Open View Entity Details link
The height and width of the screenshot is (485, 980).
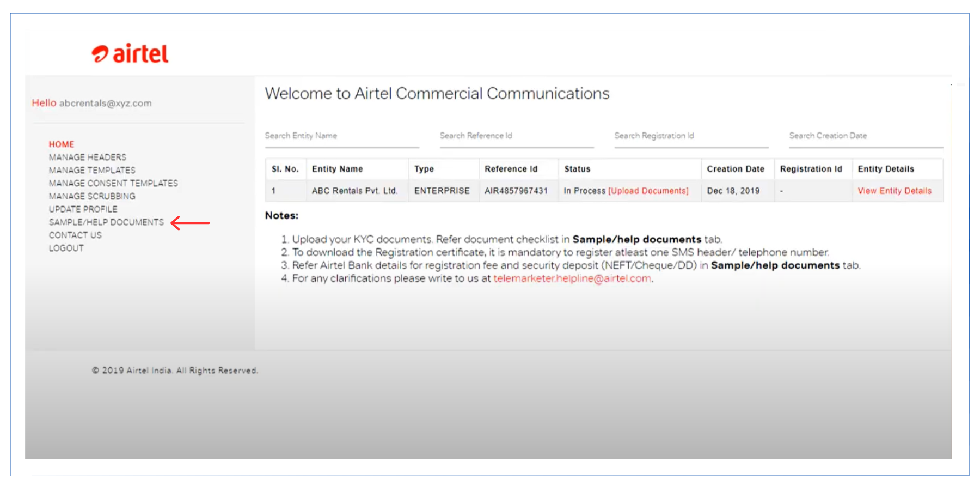pyautogui.click(x=895, y=191)
